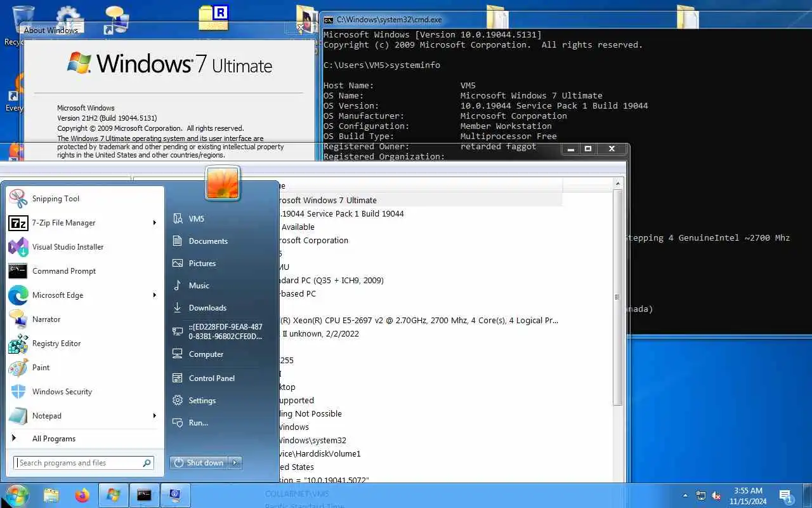The height and width of the screenshot is (508, 812).
Task: Switch to the cmd taskbar button
Action: 145,495
